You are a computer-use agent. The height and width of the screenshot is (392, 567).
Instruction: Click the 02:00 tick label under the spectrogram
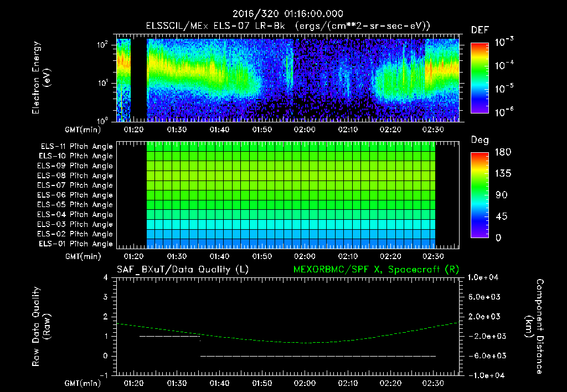pos(305,130)
